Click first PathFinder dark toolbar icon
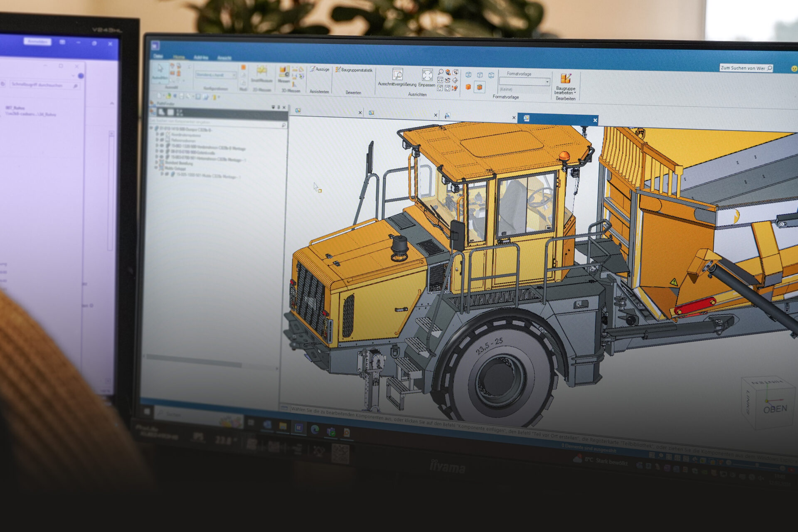The height and width of the screenshot is (532, 798). tap(161, 112)
